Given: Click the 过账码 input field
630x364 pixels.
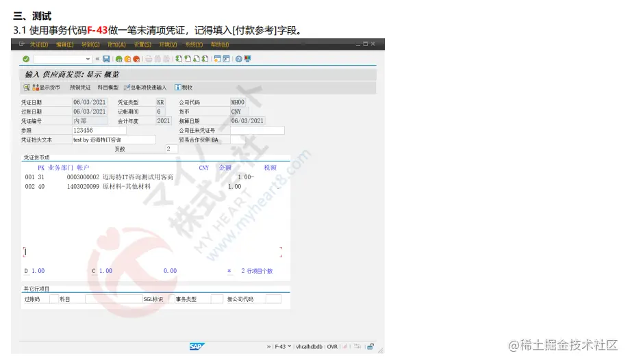Looking at the screenshot, I should tap(54, 299).
